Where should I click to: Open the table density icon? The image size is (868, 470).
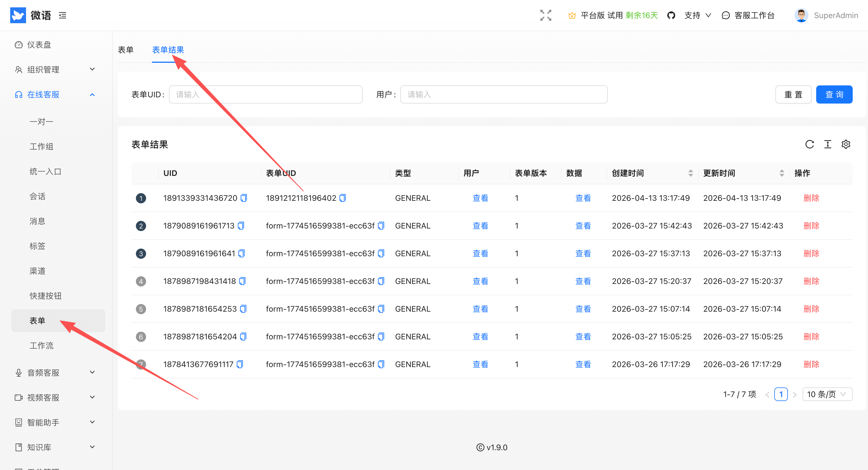pos(828,145)
